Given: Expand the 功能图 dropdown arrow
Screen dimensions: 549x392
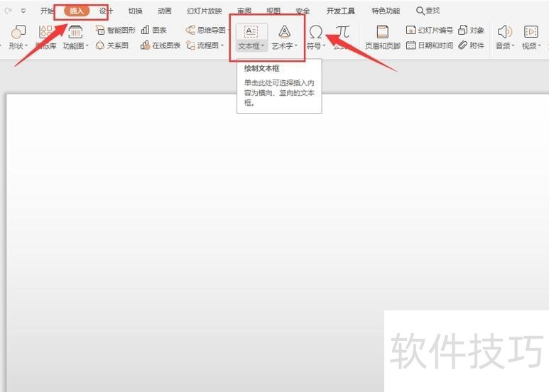Looking at the screenshot, I should [x=87, y=45].
